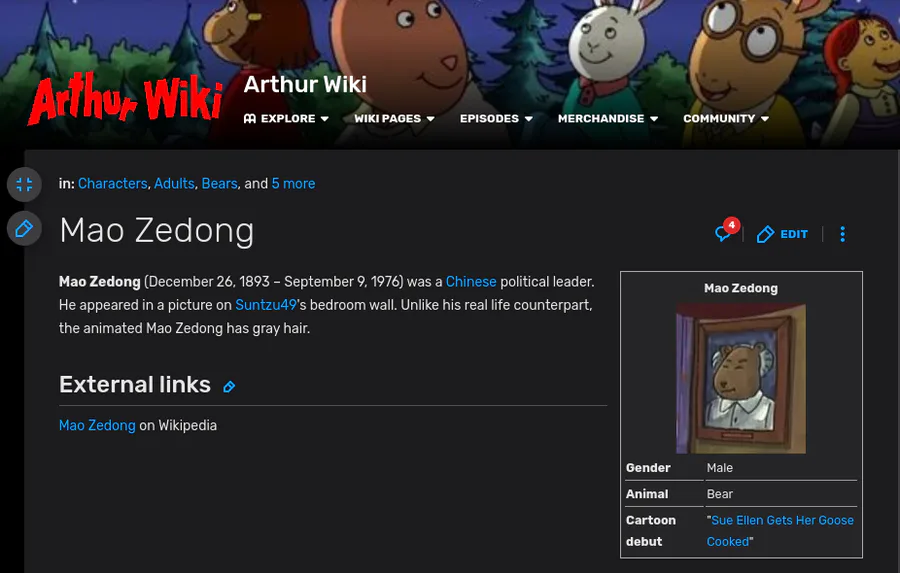
Task: Expand the WIKI PAGES dropdown
Action: [x=394, y=118]
